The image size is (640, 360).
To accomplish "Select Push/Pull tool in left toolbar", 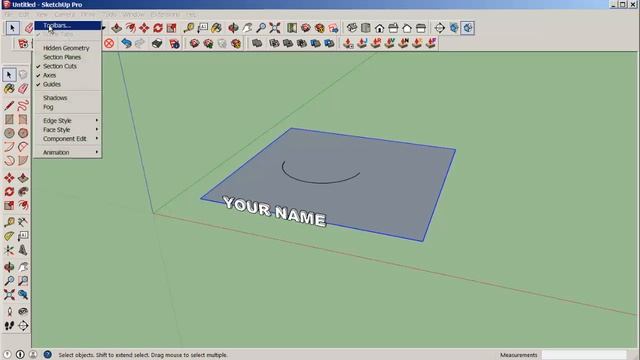I will 23,178.
